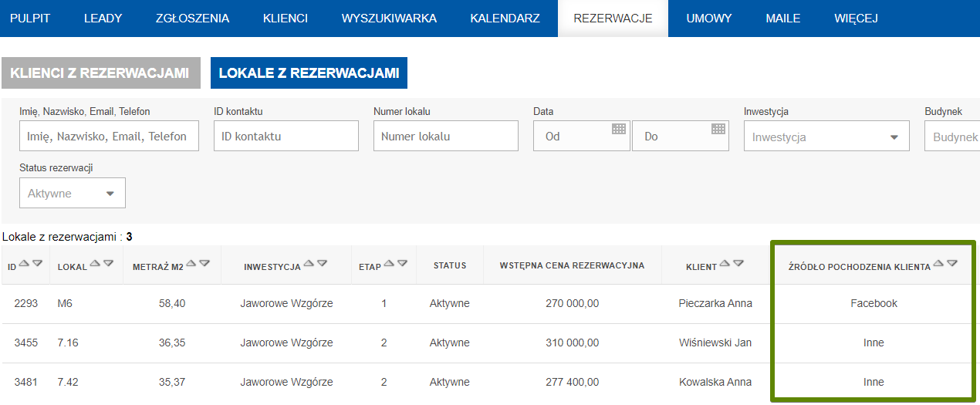This screenshot has width=980, height=405.
Task: Sort ETAP column descending arrow
Action: pos(403,264)
